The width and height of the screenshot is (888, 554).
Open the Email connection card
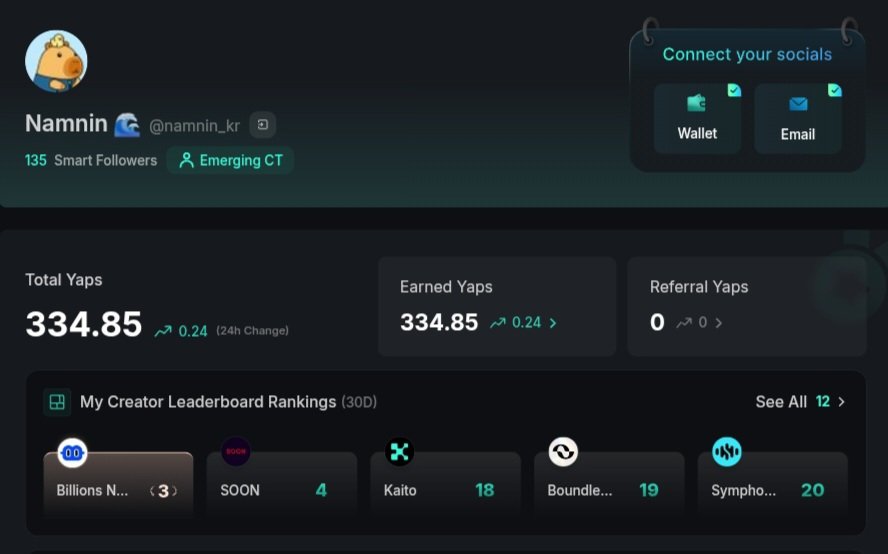[x=797, y=118]
